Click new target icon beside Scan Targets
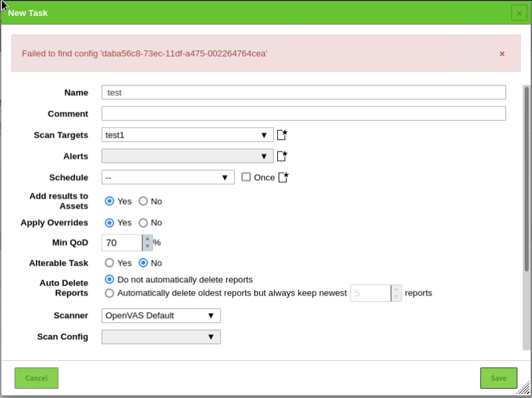Image resolution: width=532 pixels, height=398 pixels. (x=282, y=135)
